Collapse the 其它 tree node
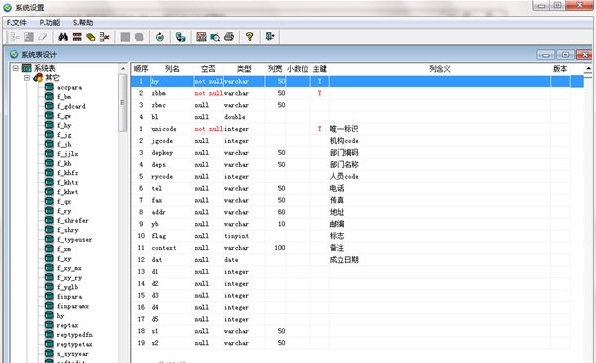This screenshot has height=363, width=596. coord(27,78)
